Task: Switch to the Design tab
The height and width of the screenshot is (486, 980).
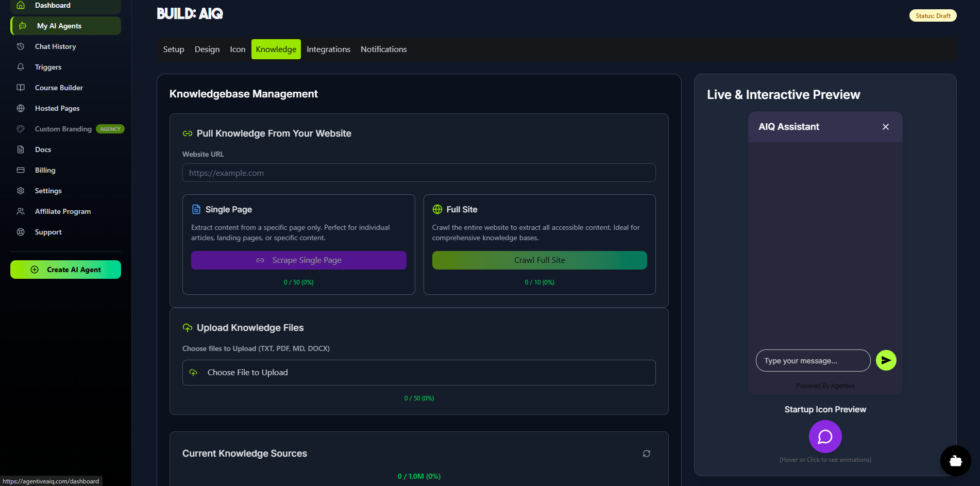Action: tap(207, 49)
